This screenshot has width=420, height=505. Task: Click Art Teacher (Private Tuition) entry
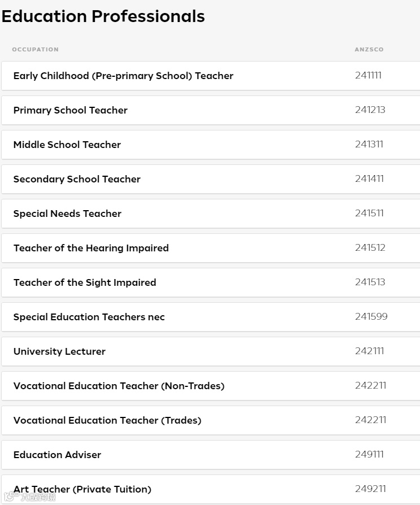point(82,489)
